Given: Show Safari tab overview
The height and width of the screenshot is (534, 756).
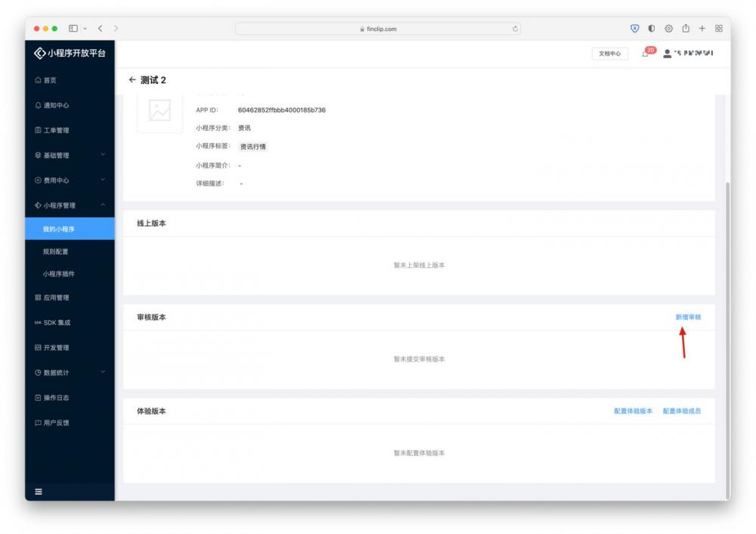Looking at the screenshot, I should click(x=719, y=29).
